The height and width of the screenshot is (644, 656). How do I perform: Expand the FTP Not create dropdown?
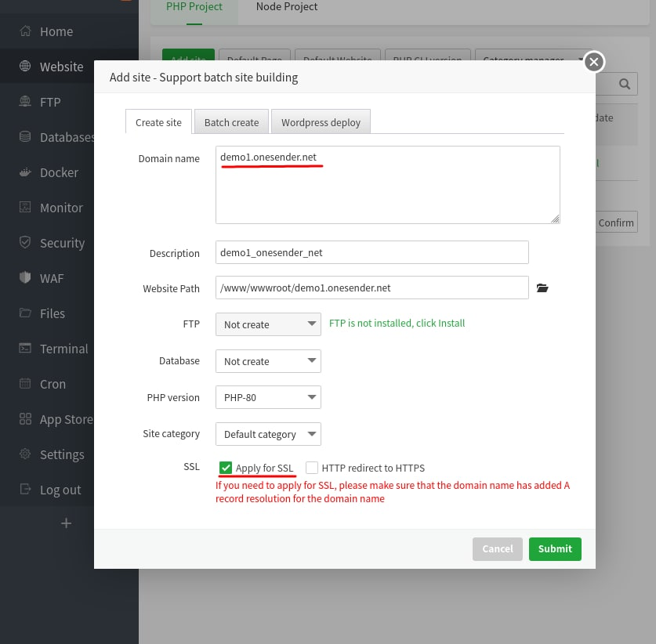coord(268,324)
